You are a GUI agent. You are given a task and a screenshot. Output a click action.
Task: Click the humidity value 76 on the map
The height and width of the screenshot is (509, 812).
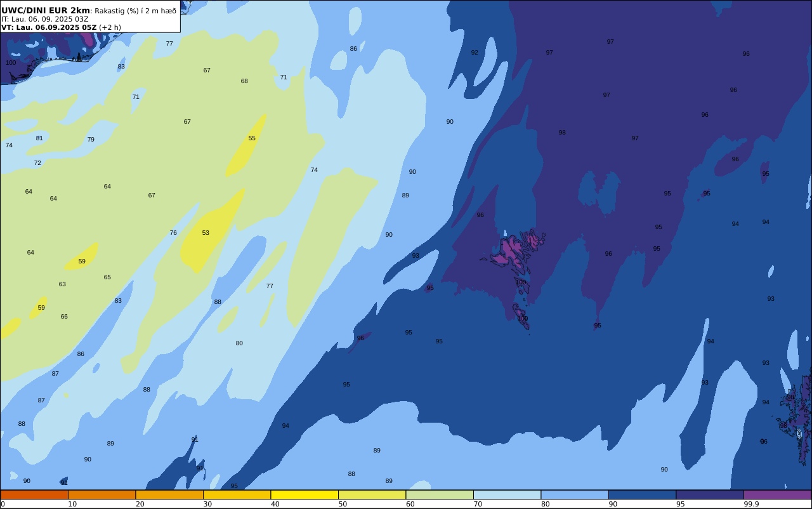coord(173,233)
